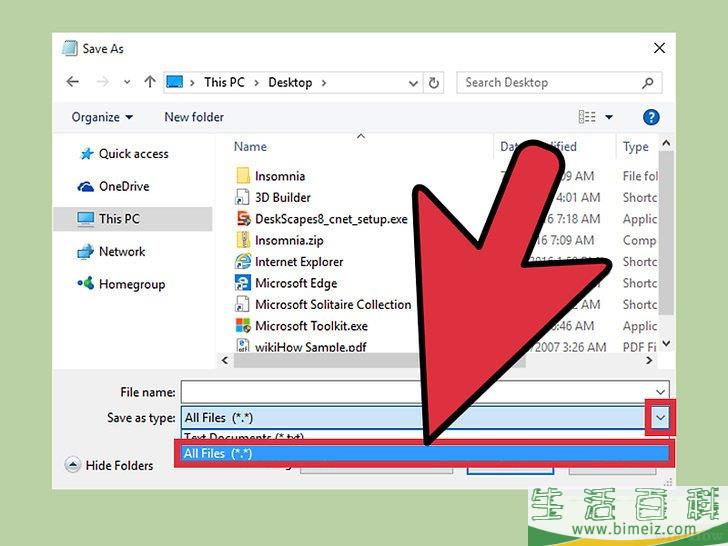The image size is (728, 546).
Task: Select Quick access in navigation pane
Action: tap(133, 154)
